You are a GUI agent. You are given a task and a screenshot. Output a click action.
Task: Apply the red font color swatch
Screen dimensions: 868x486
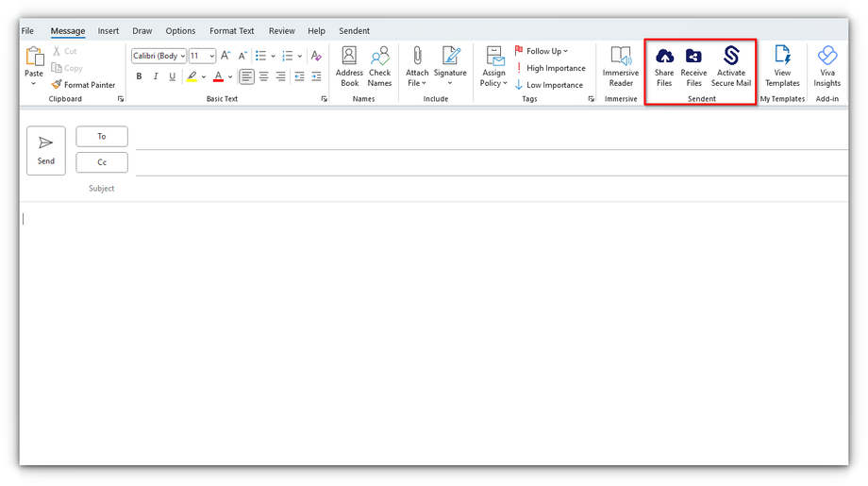click(x=218, y=76)
